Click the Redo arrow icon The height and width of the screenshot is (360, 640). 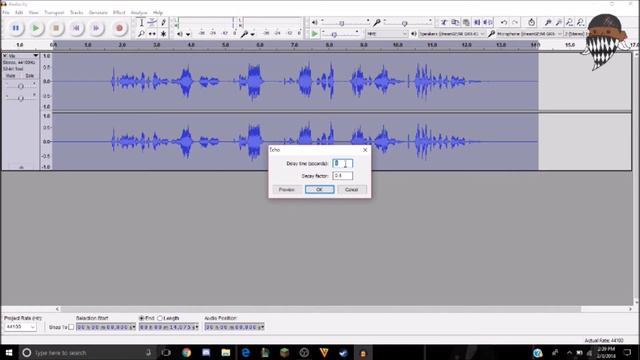pyautogui.click(x=515, y=22)
